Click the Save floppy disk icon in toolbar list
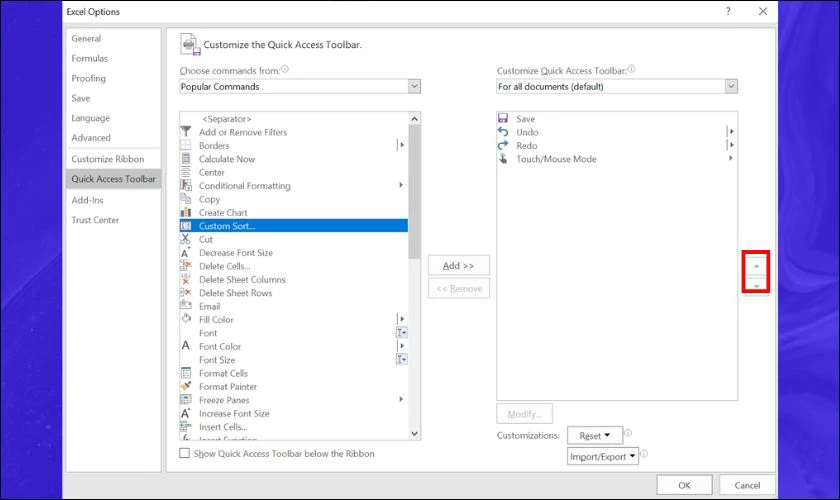Viewport: 840px width, 500px height. click(x=503, y=118)
